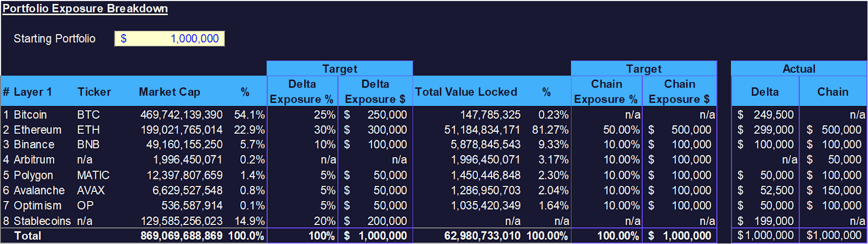Image resolution: width=868 pixels, height=244 pixels.
Task: Click the 81.27% TVL share cell
Action: pos(550,130)
